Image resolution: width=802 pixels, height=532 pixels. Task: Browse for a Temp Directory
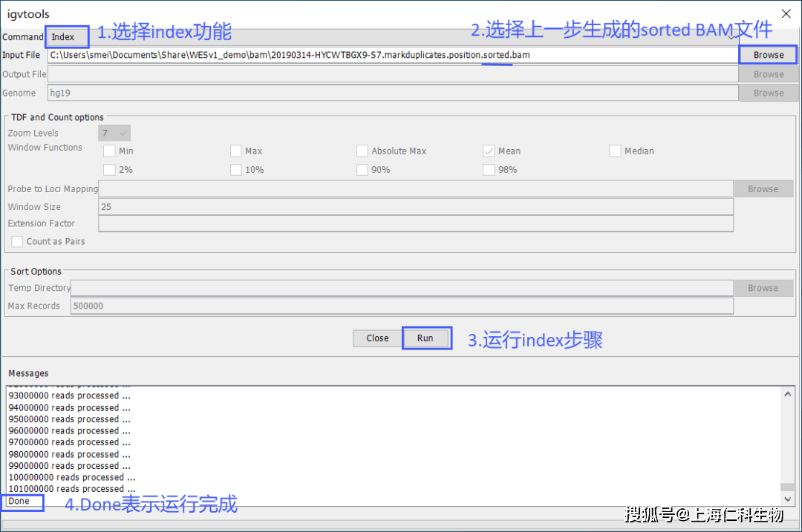(763, 287)
